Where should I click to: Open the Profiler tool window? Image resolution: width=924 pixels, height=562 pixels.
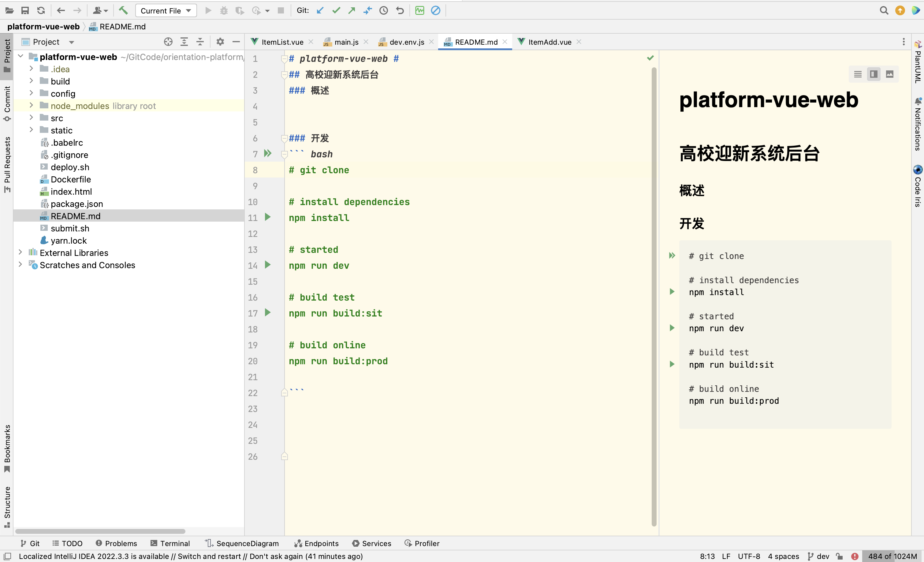(x=422, y=543)
